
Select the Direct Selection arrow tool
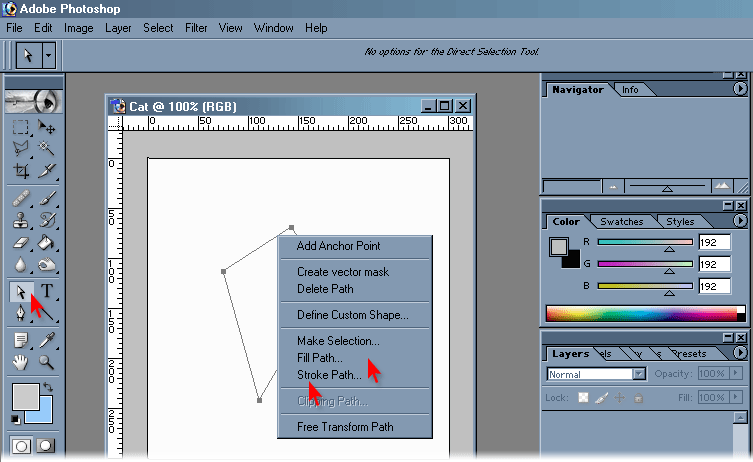[x=21, y=292]
